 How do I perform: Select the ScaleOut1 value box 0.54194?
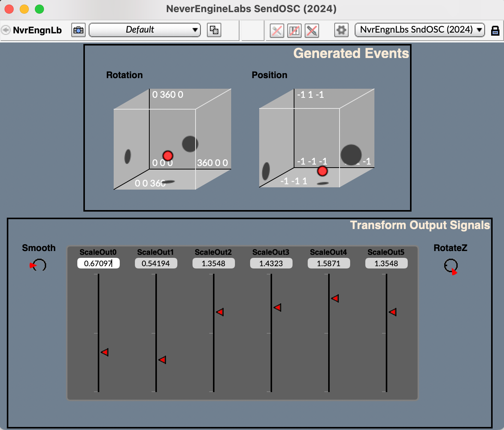(x=156, y=263)
